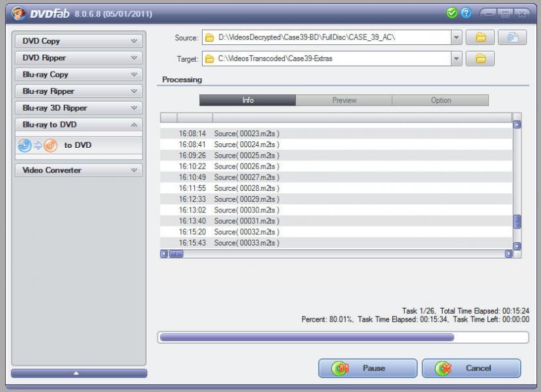
Task: Click the vertical scrollbar thumb in log
Action: click(x=517, y=221)
